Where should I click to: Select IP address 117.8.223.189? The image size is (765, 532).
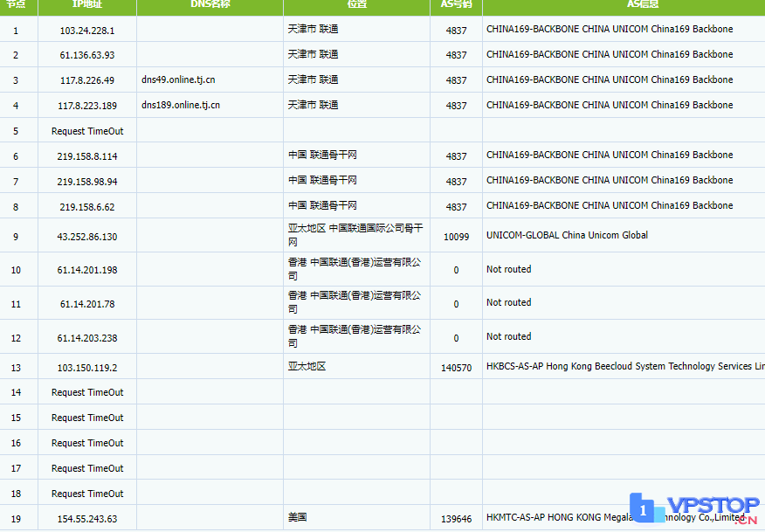(87, 106)
